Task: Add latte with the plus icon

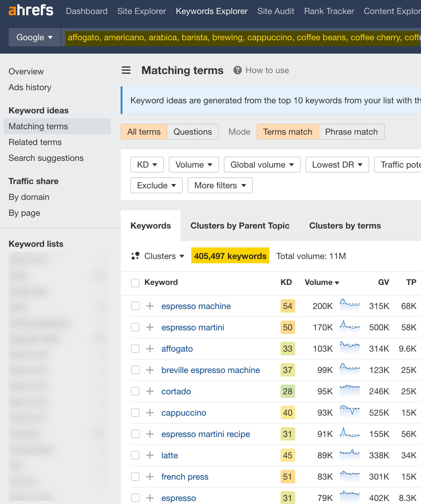Action: (x=150, y=455)
